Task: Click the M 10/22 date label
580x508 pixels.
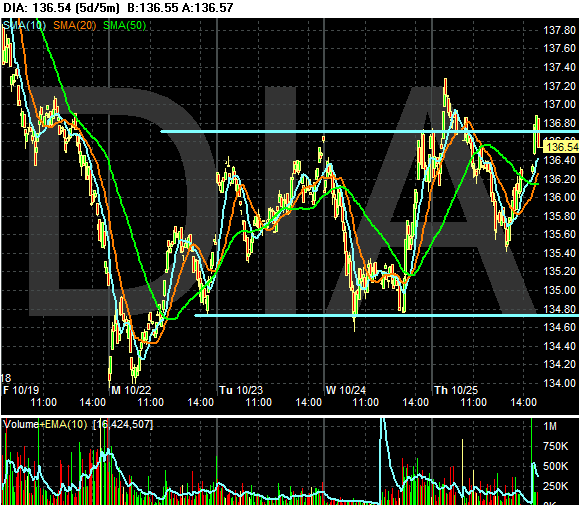Action: (x=131, y=390)
